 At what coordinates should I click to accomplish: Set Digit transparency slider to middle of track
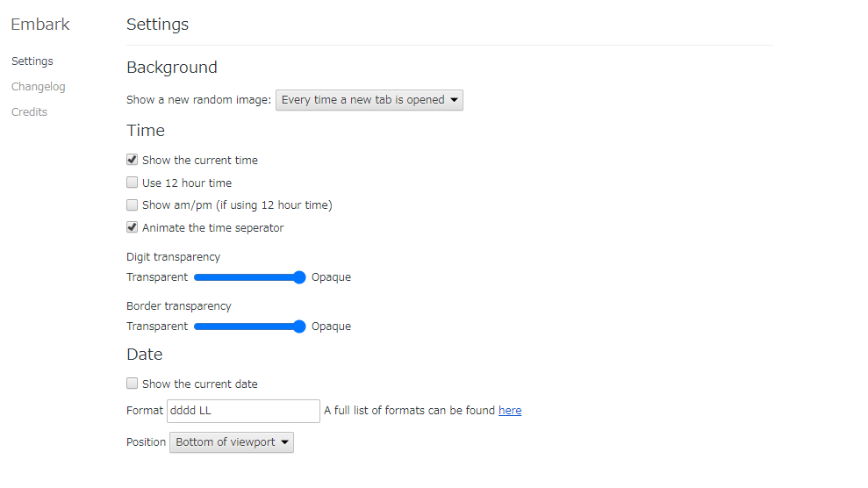(x=249, y=277)
